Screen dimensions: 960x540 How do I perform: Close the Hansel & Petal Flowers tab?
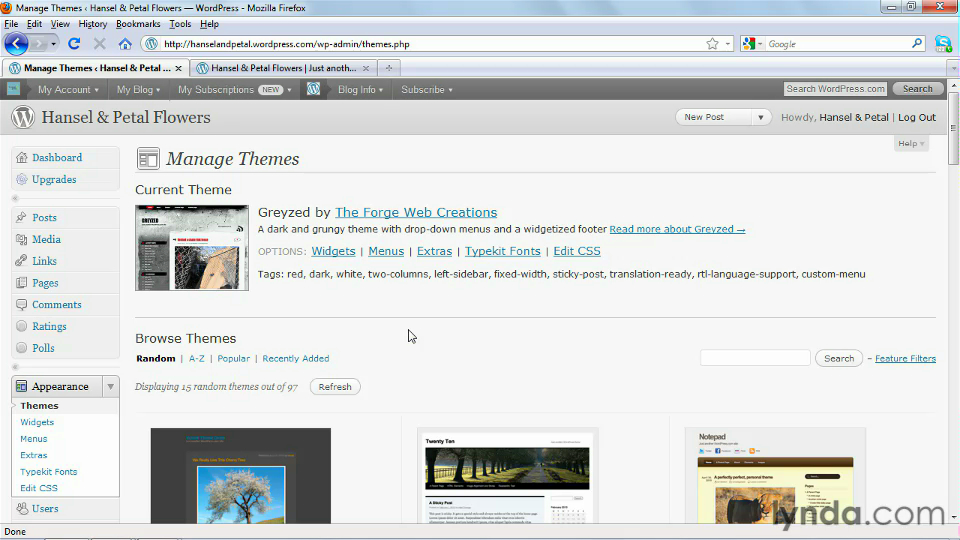366,69
